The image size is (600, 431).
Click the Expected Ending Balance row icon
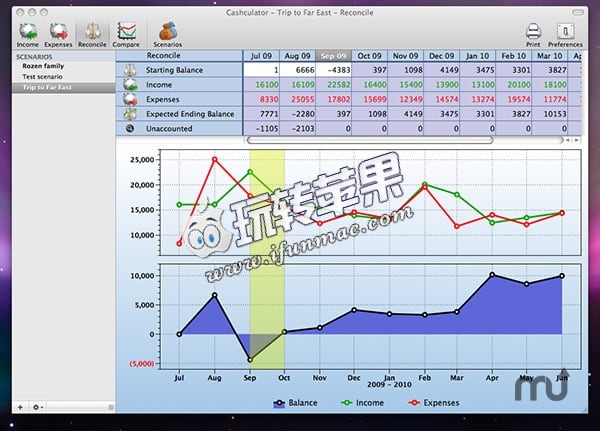(130, 114)
